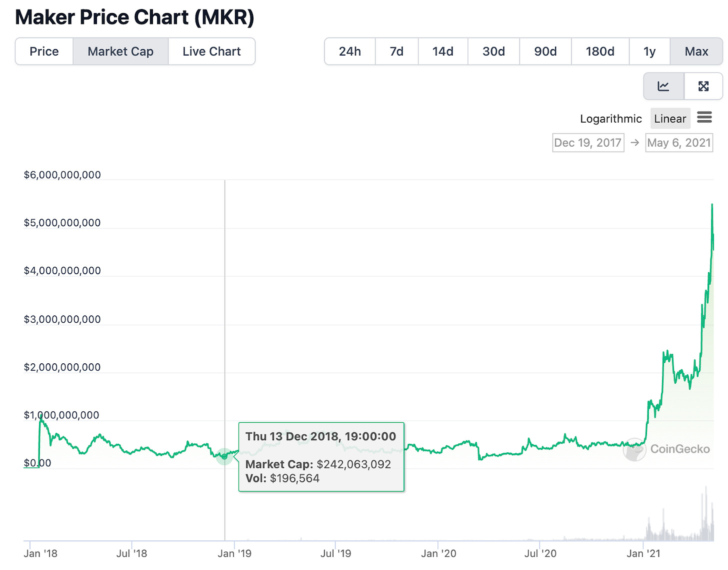
Task: Click the $3,000,000,000 axis label
Action: coord(62,319)
